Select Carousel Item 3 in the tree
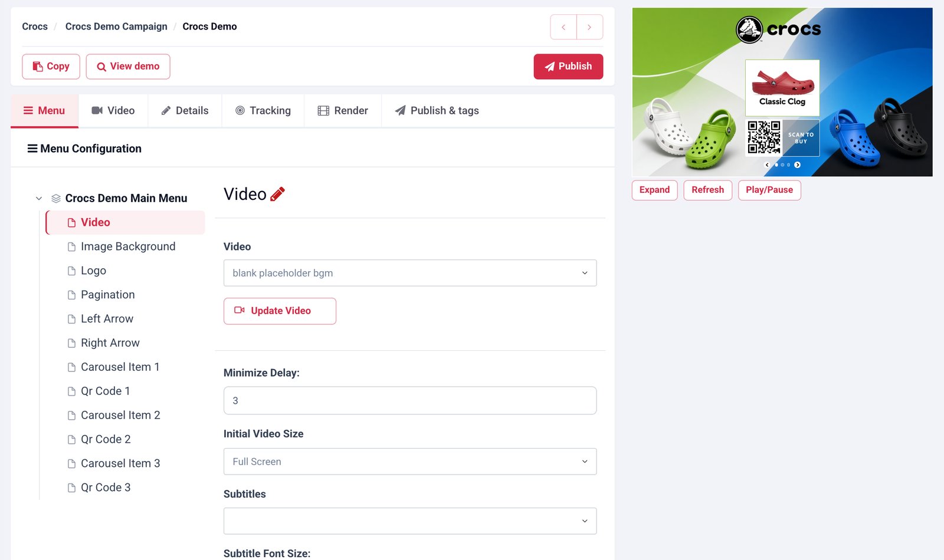The width and height of the screenshot is (944, 560). 120,465
